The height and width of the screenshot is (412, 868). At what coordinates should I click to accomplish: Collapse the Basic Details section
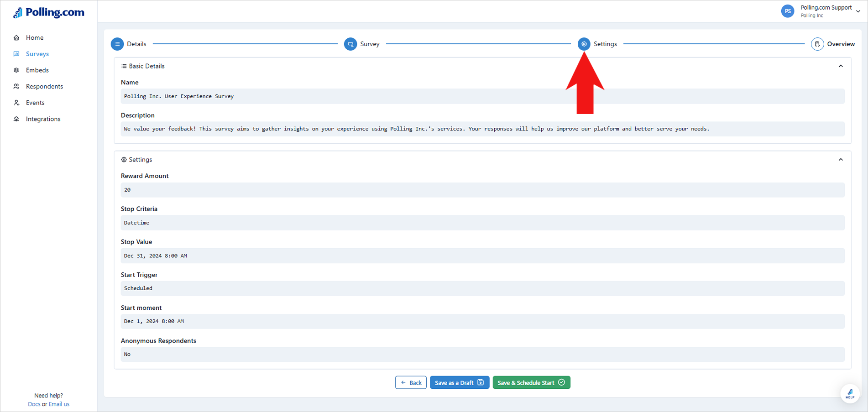[841, 66]
